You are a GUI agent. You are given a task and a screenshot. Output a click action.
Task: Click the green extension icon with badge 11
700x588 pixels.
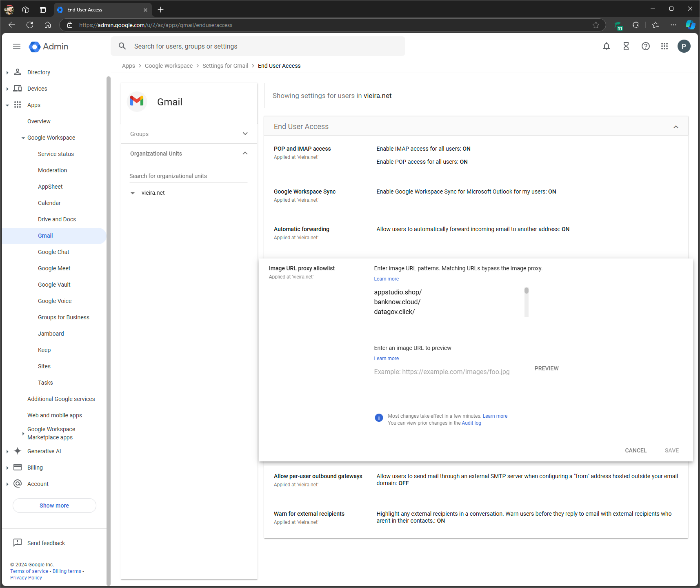pyautogui.click(x=619, y=26)
